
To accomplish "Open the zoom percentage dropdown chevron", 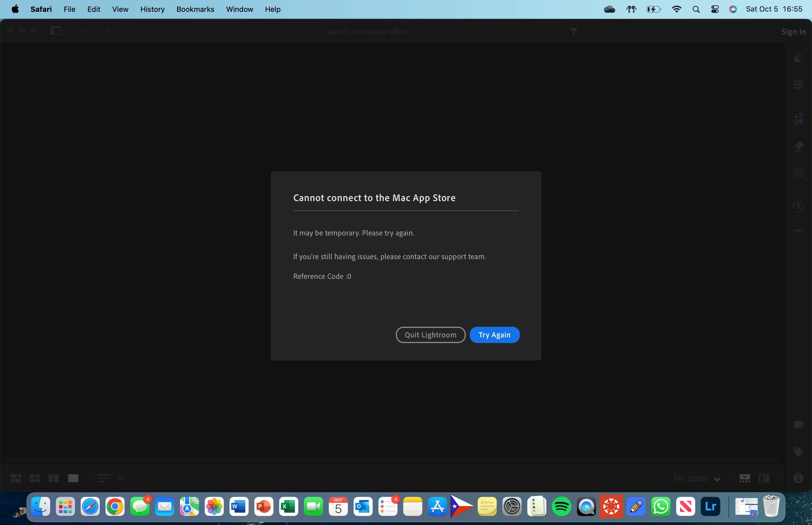I will pos(717,479).
